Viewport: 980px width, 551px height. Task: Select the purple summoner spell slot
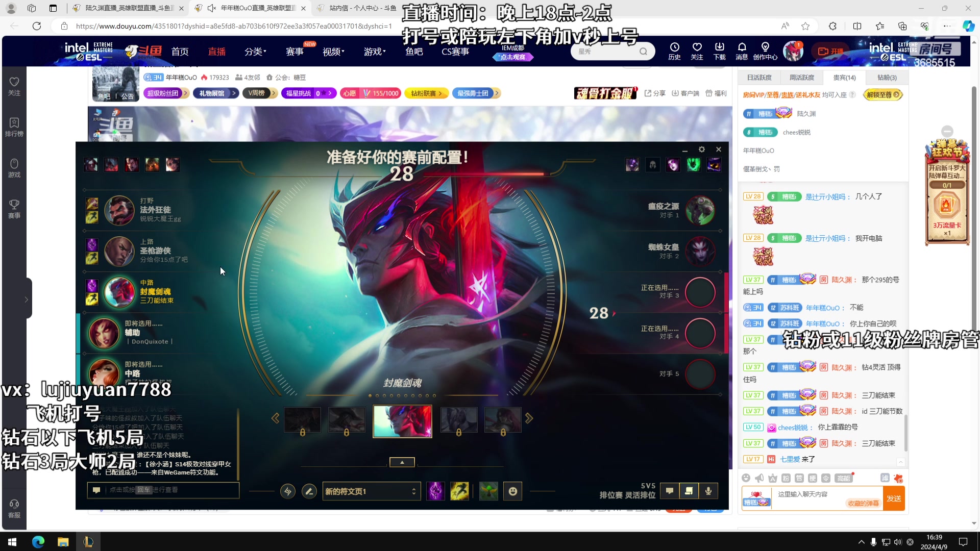(435, 491)
